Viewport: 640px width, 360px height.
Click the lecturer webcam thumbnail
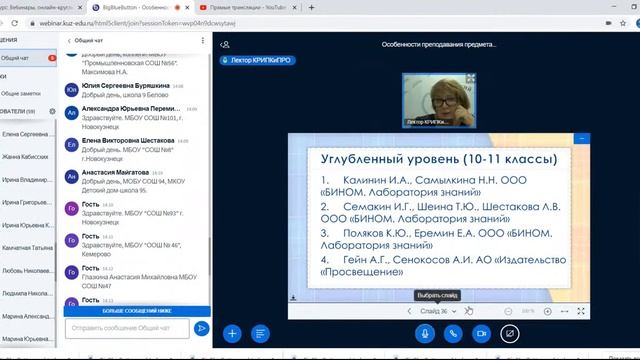[439, 100]
